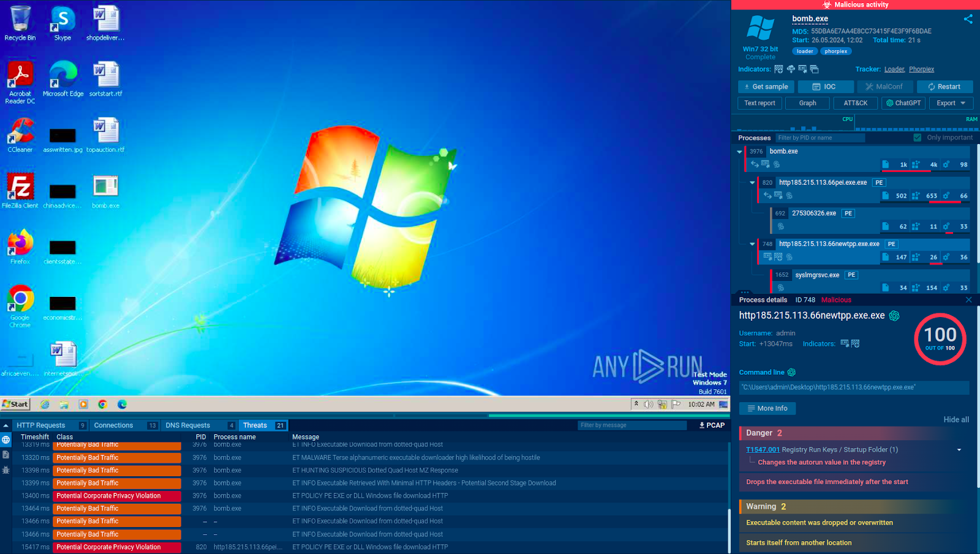Click the Filter by message field
Image resolution: width=980 pixels, height=554 pixels.
pyautogui.click(x=632, y=425)
